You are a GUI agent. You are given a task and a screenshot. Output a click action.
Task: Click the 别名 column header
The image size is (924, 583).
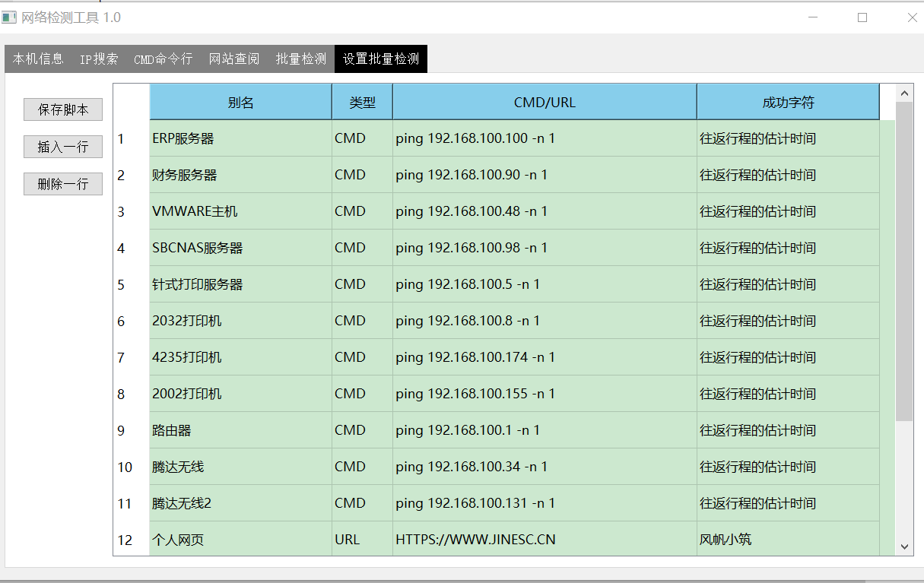point(240,103)
